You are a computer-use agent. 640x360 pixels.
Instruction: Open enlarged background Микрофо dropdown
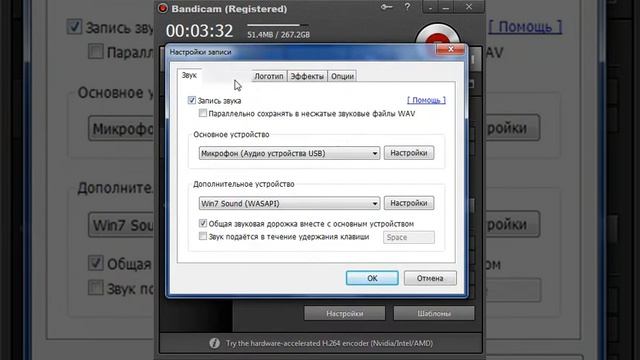pyautogui.click(x=122, y=129)
